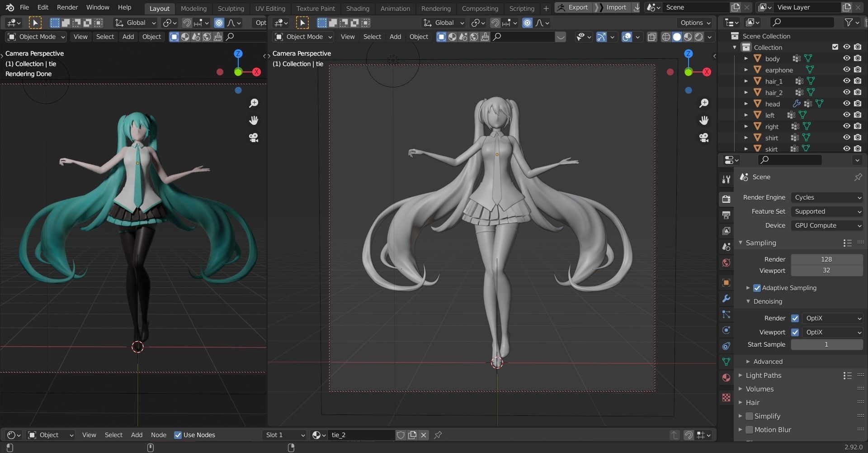
Task: Open the Material properties tab
Action: 726,377
